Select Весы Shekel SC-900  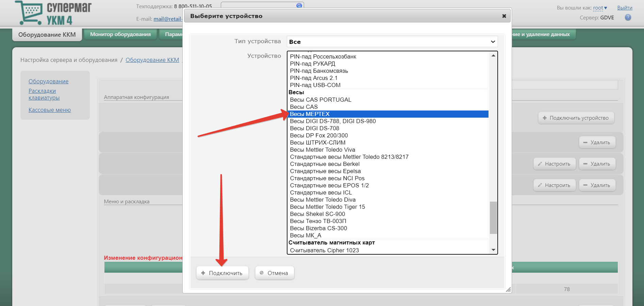pos(388,214)
